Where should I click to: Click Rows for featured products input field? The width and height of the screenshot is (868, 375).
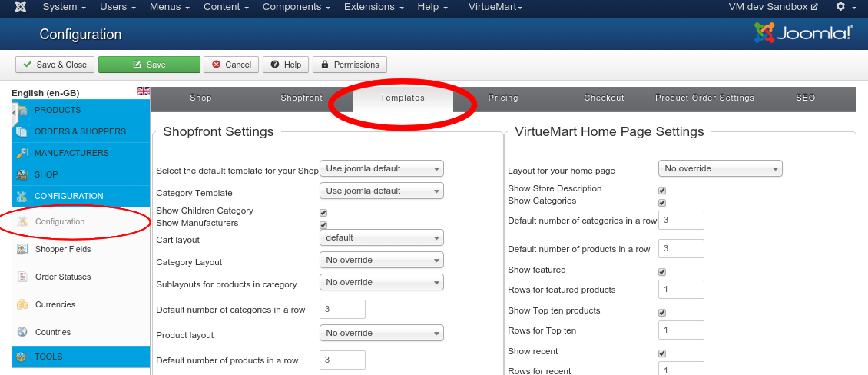[x=681, y=290]
